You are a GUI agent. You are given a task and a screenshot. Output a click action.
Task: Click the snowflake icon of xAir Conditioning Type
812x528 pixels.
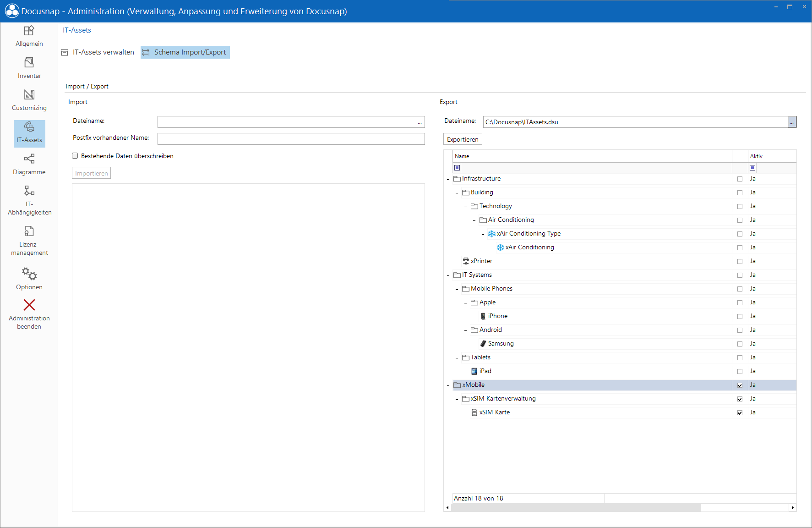tap(492, 234)
